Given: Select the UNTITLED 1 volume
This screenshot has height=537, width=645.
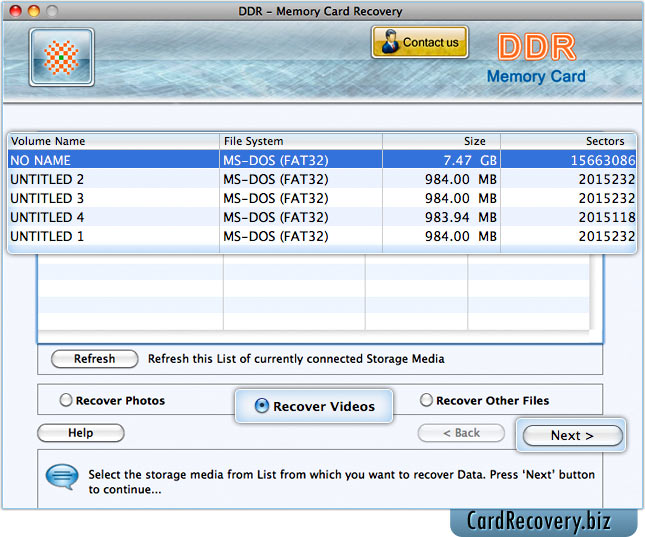Looking at the screenshot, I should pyautogui.click(x=322, y=236).
